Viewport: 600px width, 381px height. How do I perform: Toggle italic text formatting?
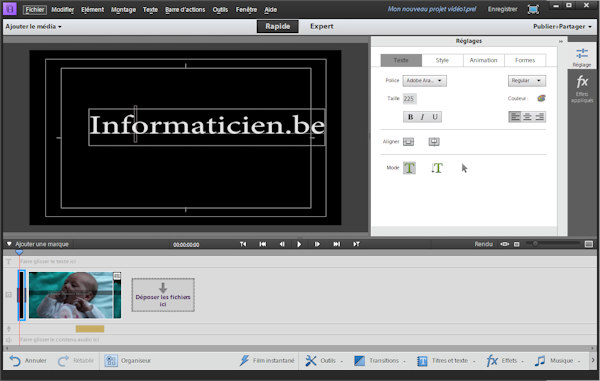(x=422, y=117)
